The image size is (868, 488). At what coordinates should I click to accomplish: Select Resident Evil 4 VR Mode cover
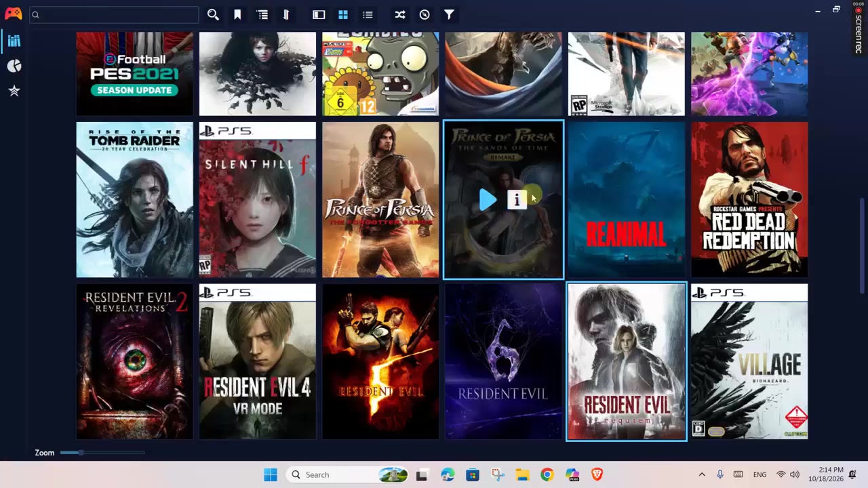[258, 362]
